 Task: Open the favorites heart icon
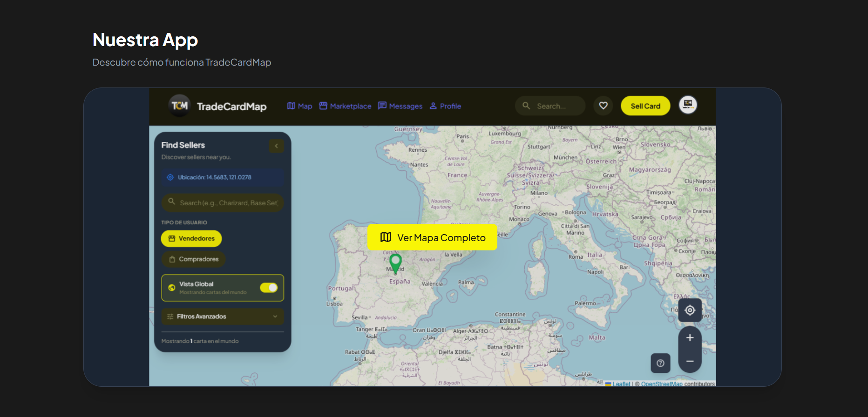coord(603,106)
